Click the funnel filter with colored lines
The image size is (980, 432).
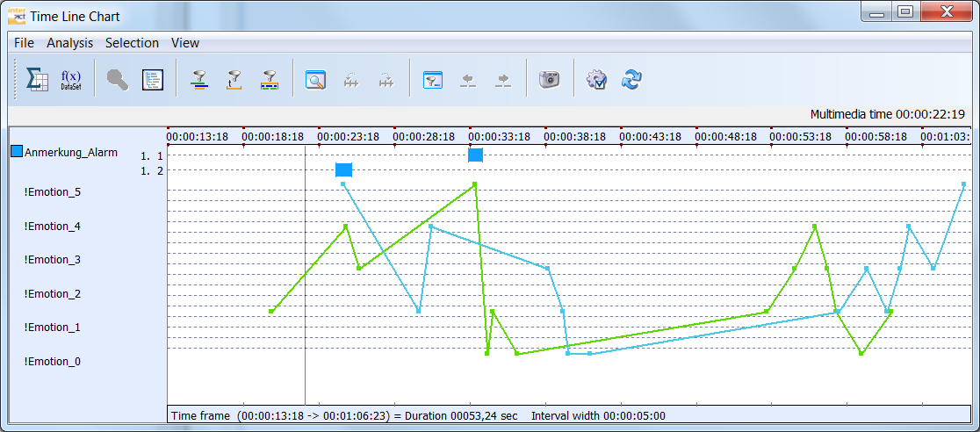[x=200, y=80]
